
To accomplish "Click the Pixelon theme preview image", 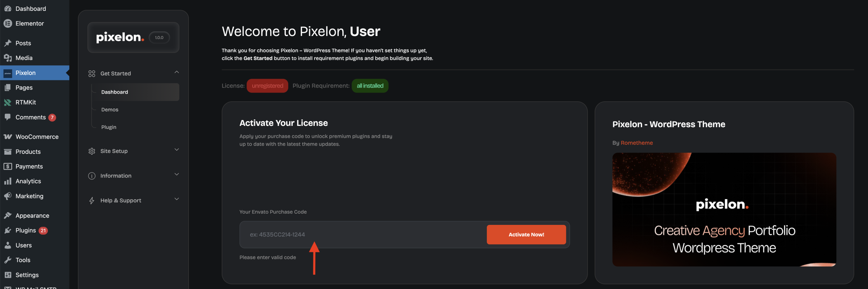I will [x=724, y=209].
